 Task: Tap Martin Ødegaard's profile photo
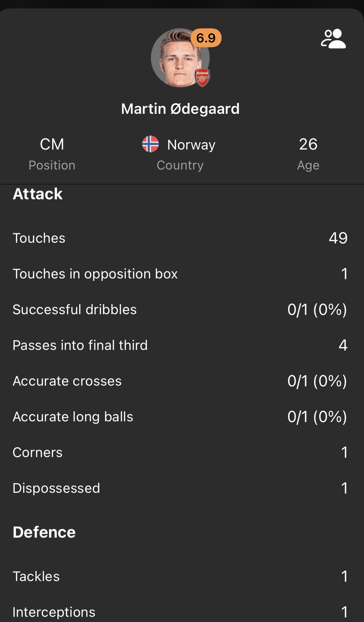tap(177, 59)
